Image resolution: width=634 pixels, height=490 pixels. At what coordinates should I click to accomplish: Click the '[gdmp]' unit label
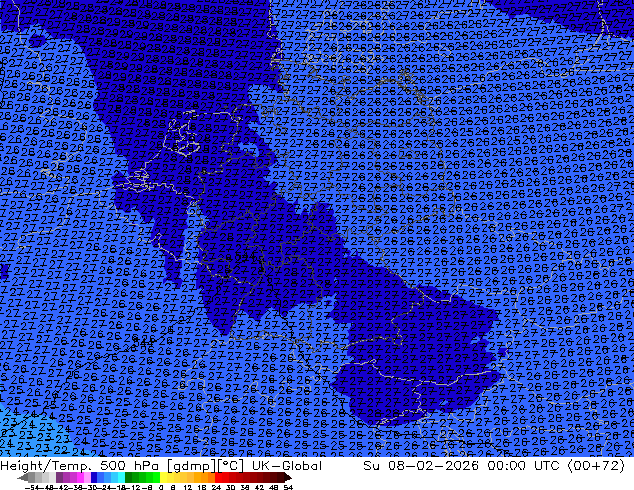(x=192, y=466)
